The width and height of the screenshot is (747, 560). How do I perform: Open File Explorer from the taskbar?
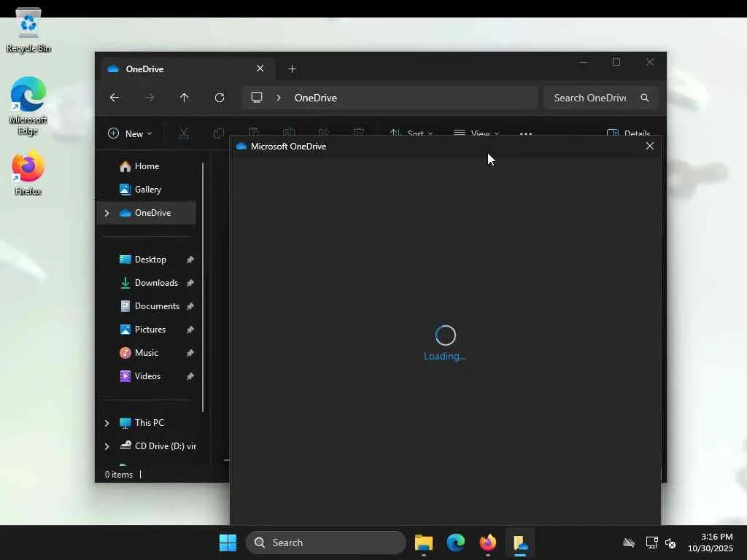click(x=424, y=542)
